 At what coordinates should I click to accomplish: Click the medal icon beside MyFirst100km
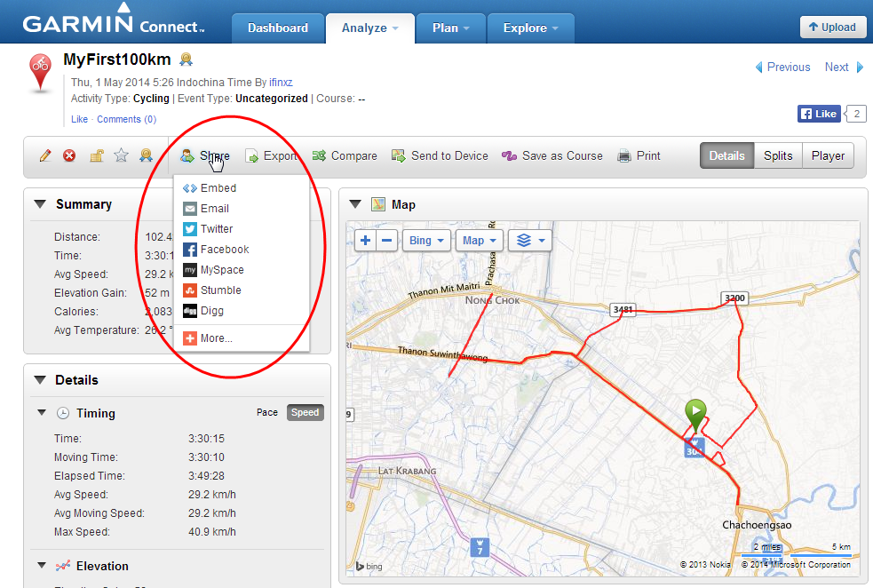186,59
